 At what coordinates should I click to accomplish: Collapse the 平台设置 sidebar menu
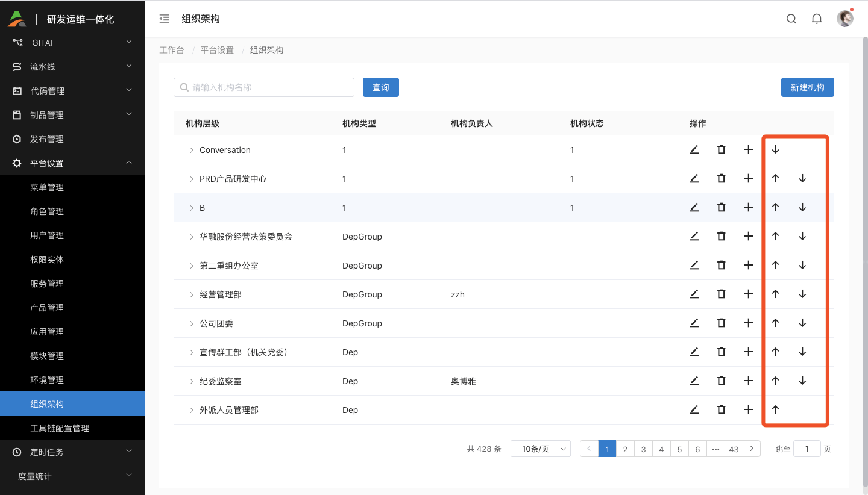[x=72, y=163]
